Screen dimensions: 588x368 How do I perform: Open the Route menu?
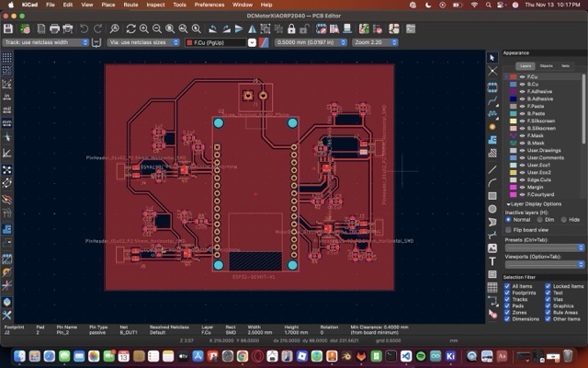point(130,5)
